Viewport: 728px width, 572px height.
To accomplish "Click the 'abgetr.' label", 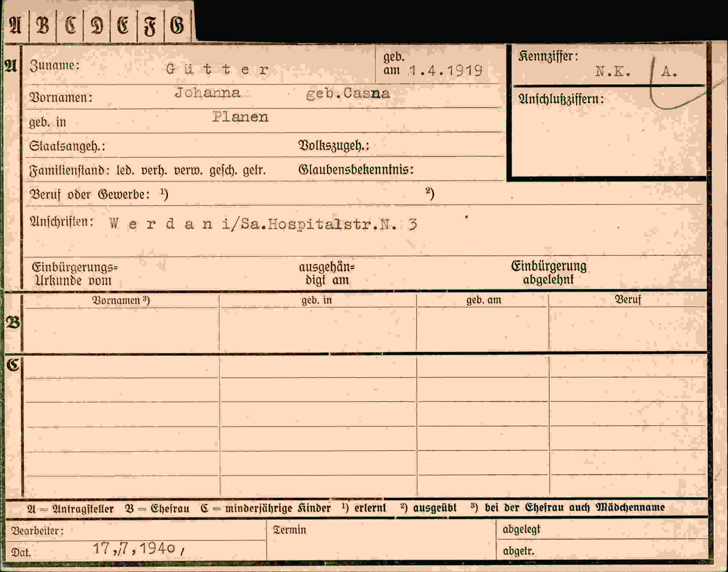I will (x=518, y=551).
